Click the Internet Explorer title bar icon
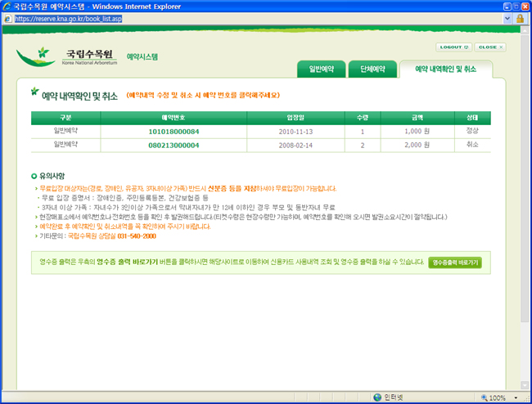This screenshot has width=532, height=404. 7,6
